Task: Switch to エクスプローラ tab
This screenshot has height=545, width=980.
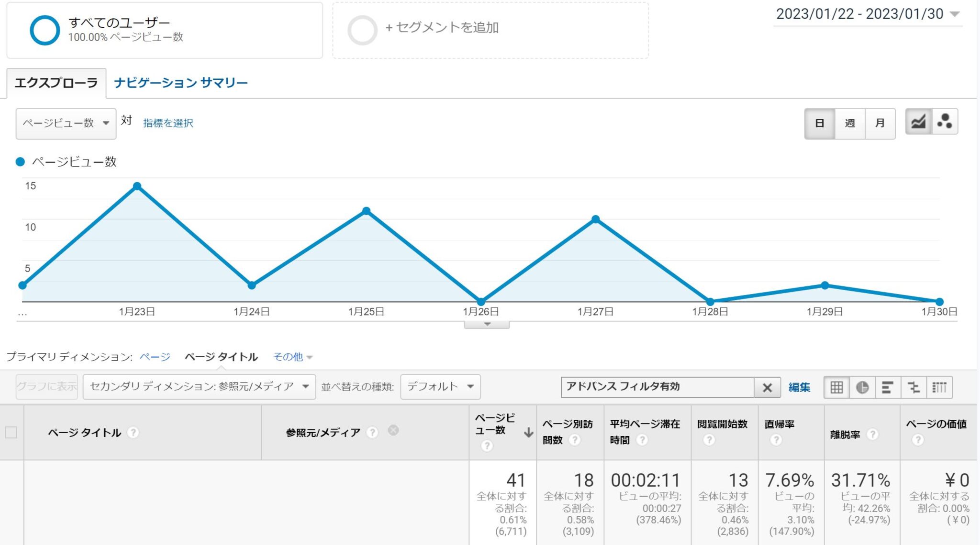Action: 56,83
